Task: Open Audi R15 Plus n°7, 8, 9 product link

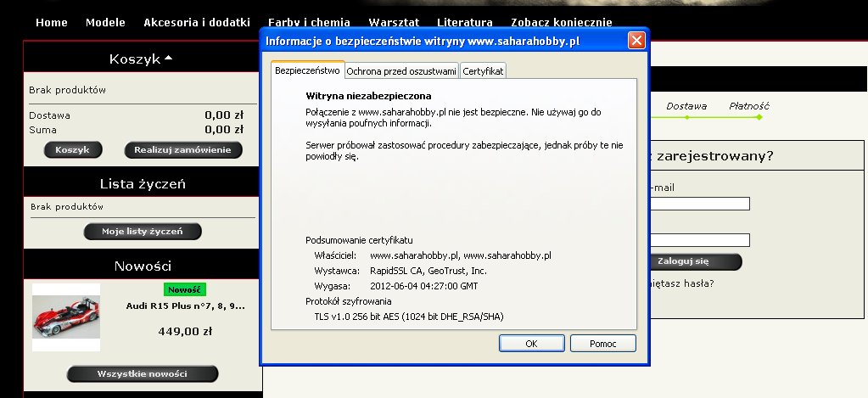Action: click(186, 306)
